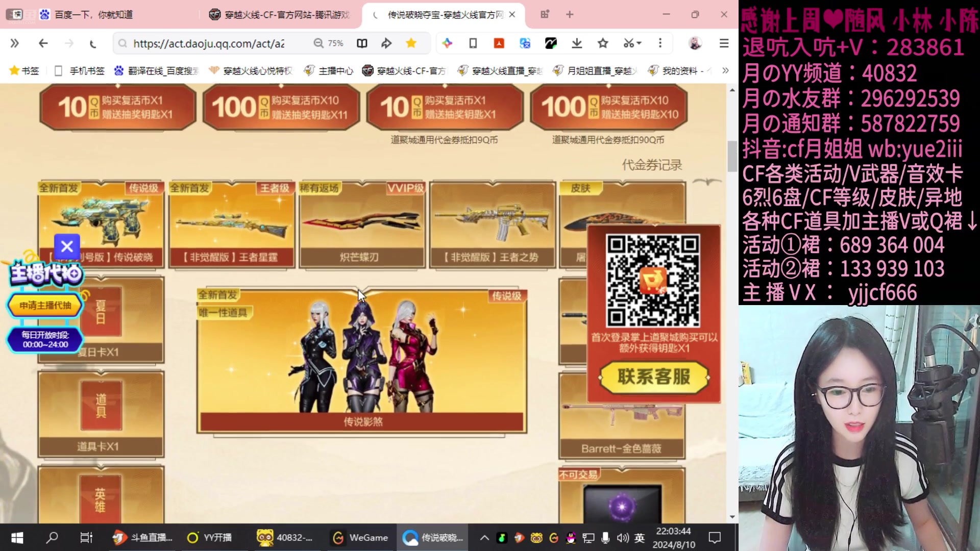This screenshot has height=551, width=980.
Task: Open a new browser tab
Action: [x=570, y=15]
